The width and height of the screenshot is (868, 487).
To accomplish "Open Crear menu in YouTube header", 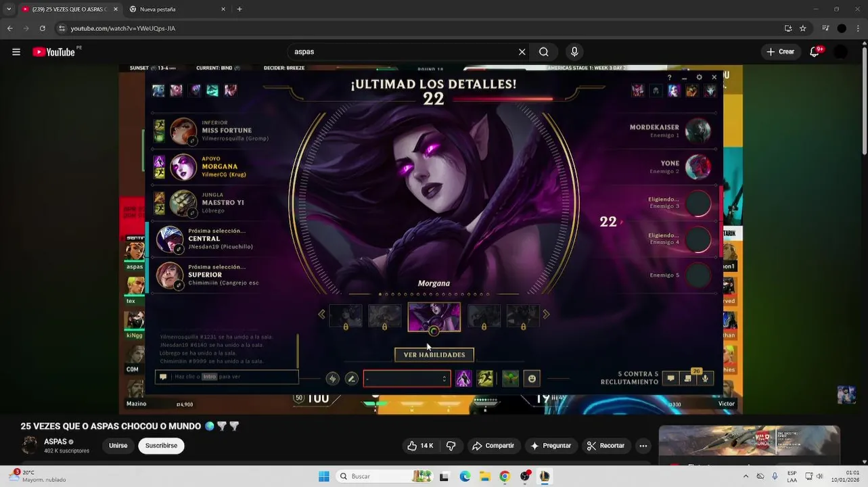I will click(780, 52).
